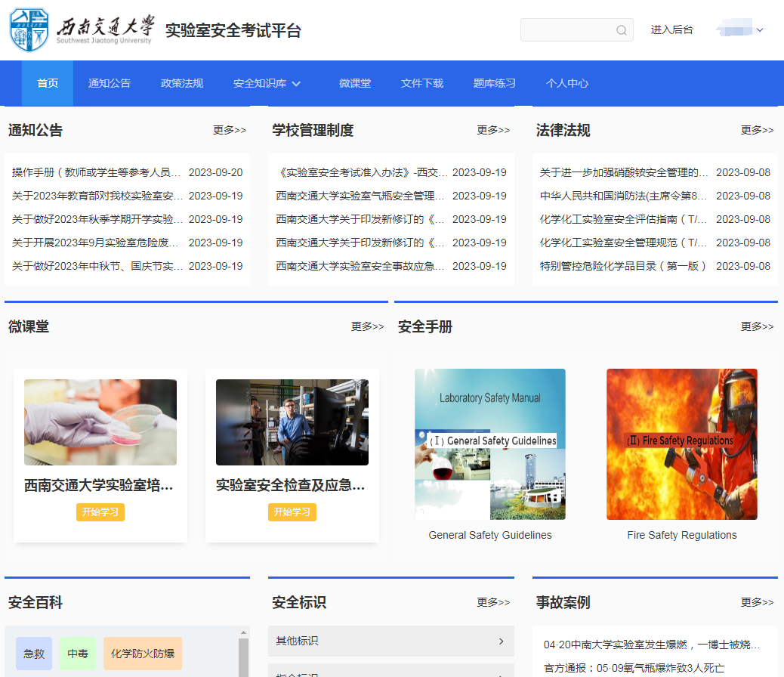Open the General Safety Guidelines manual
The width and height of the screenshot is (784, 677).
[489, 444]
